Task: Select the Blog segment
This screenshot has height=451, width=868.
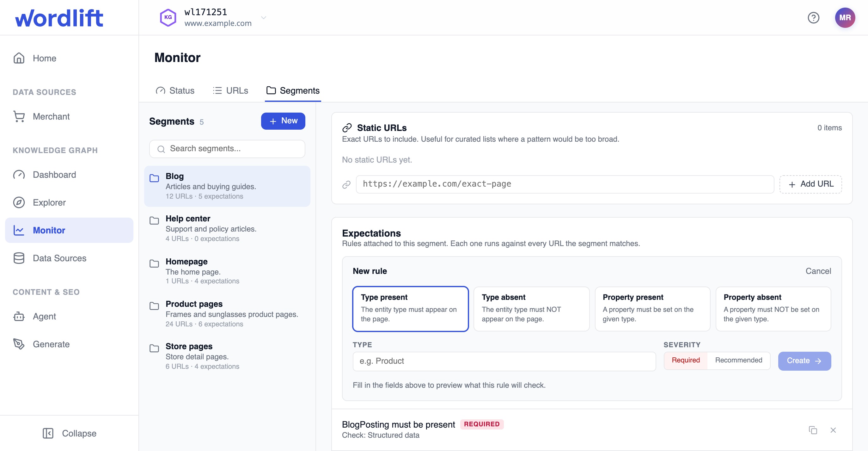Action: [227, 186]
